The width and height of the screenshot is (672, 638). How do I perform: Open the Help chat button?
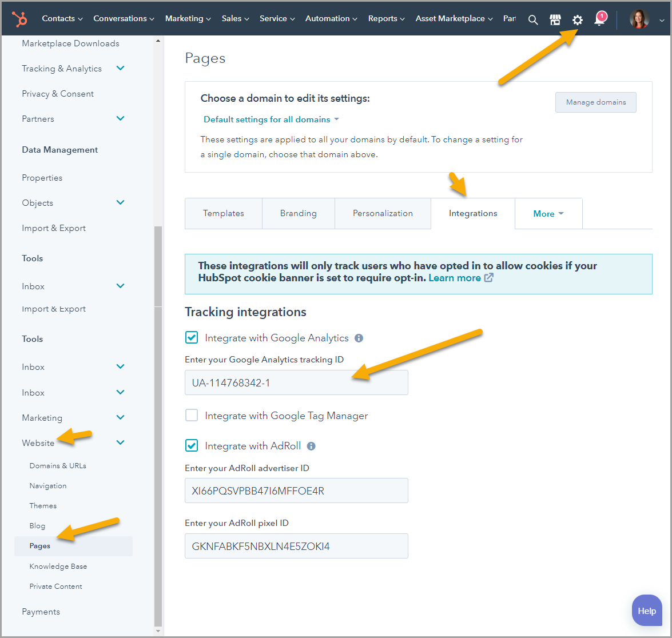point(647,611)
